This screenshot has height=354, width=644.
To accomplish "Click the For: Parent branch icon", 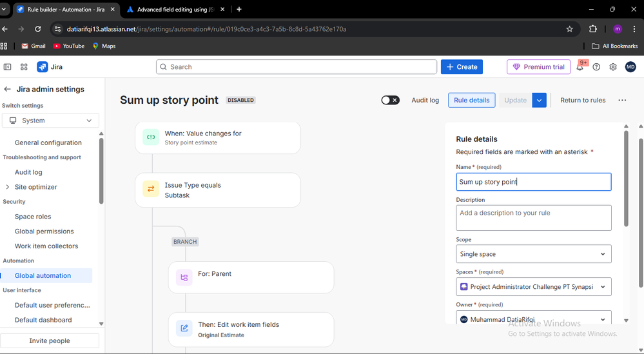I will click(184, 277).
